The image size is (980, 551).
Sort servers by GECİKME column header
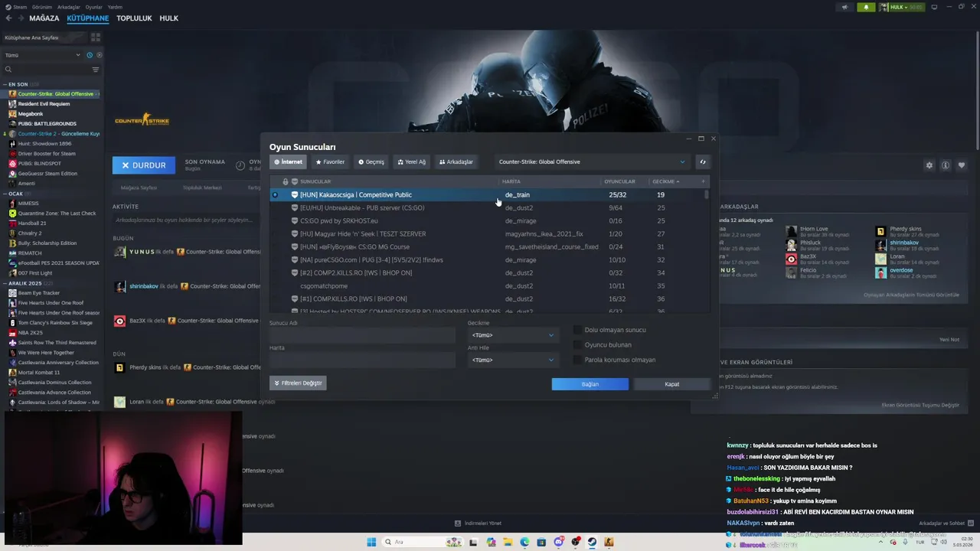click(665, 181)
